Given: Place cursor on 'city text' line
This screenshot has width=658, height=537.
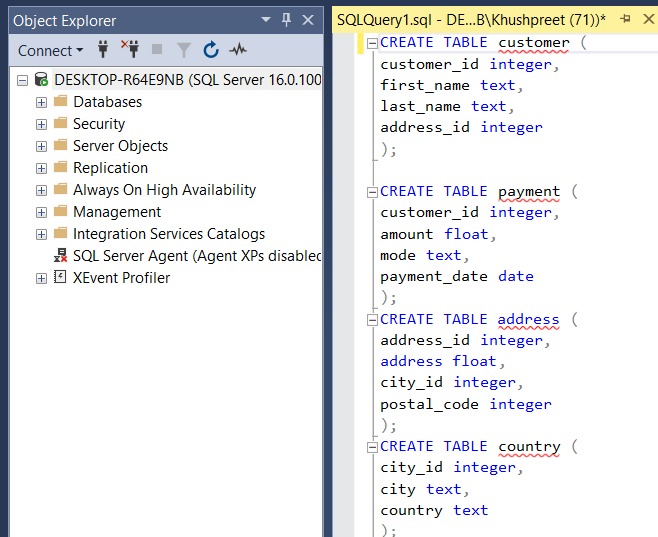Looking at the screenshot, I should (x=424, y=490).
